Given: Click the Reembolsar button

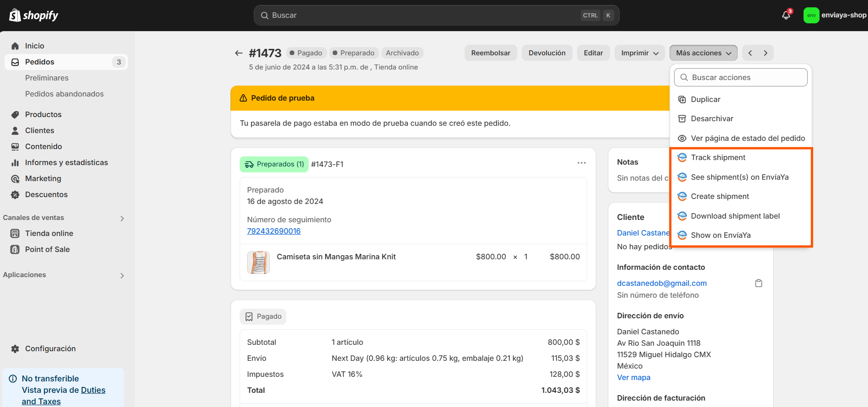Looking at the screenshot, I should [491, 53].
